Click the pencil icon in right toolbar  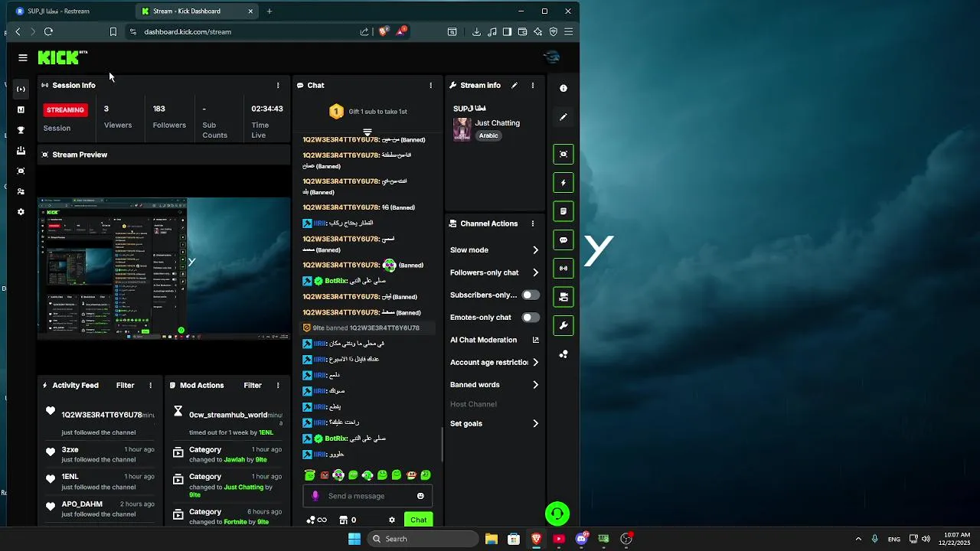click(563, 117)
